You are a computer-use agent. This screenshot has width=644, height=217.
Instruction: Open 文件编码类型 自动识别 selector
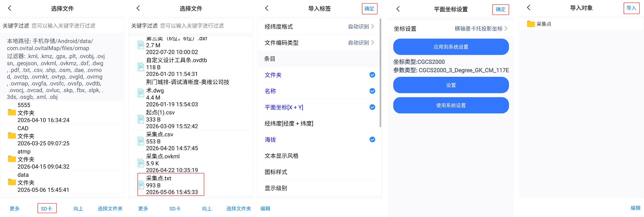361,43
